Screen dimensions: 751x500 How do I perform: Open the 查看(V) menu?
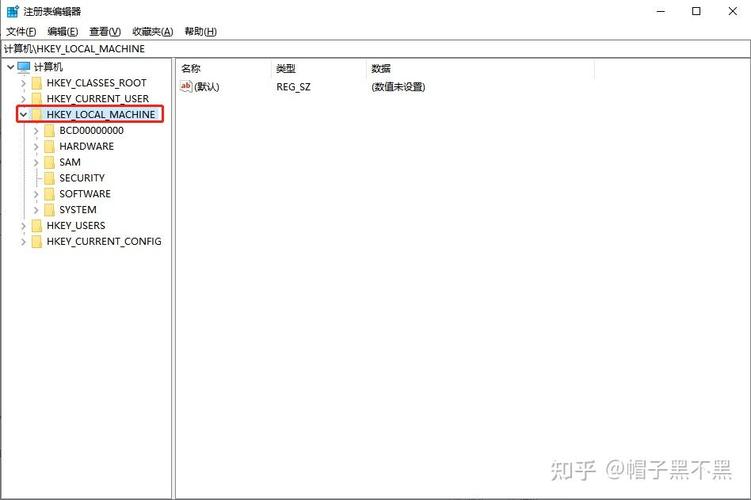105,32
